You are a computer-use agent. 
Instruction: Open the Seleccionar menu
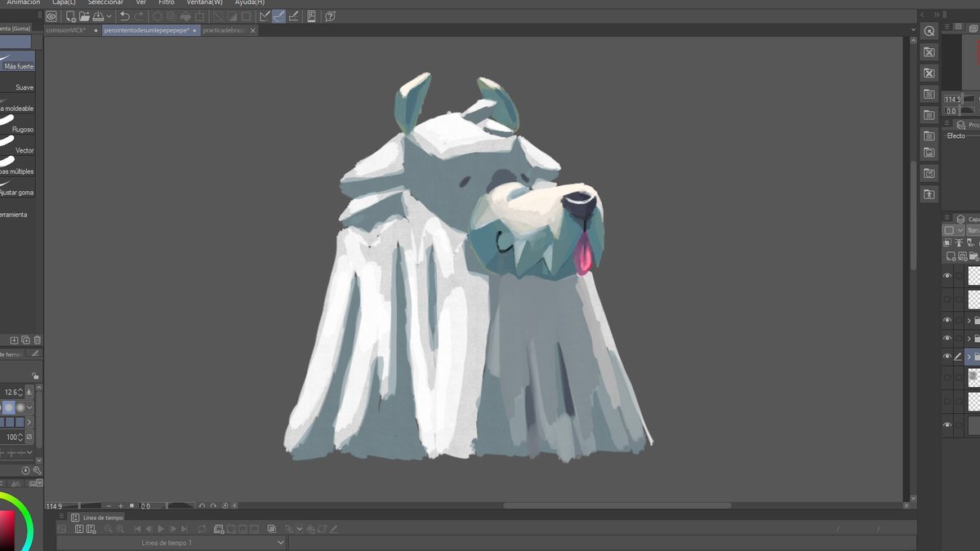(105, 2)
